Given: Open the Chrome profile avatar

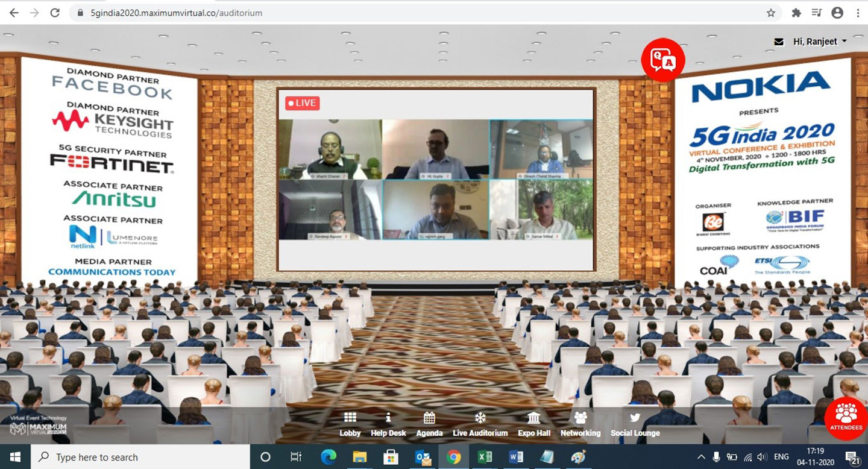Looking at the screenshot, I should (x=837, y=13).
